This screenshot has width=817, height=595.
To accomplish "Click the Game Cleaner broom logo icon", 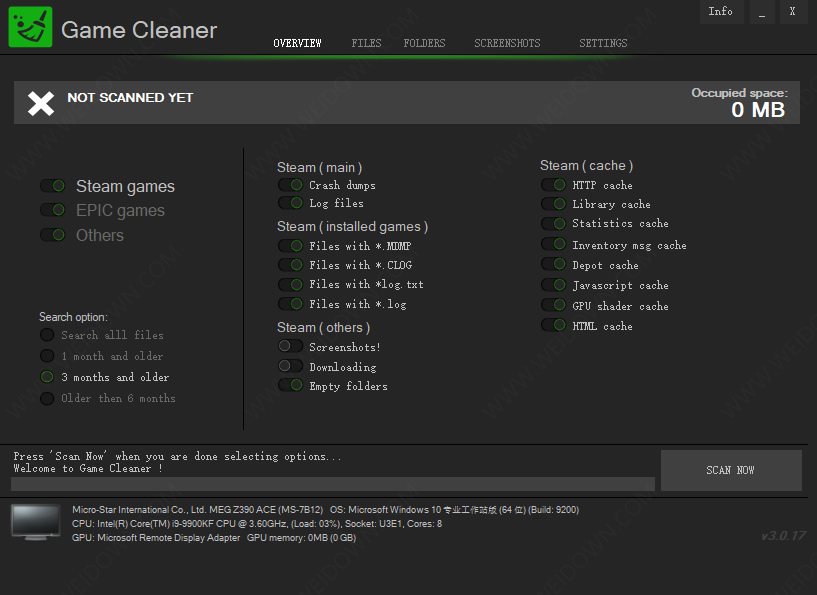I will [x=30, y=27].
